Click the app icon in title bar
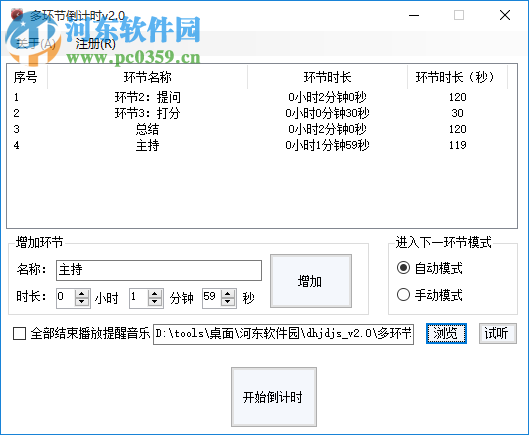Viewport: 529px width, 435px height. (17, 15)
